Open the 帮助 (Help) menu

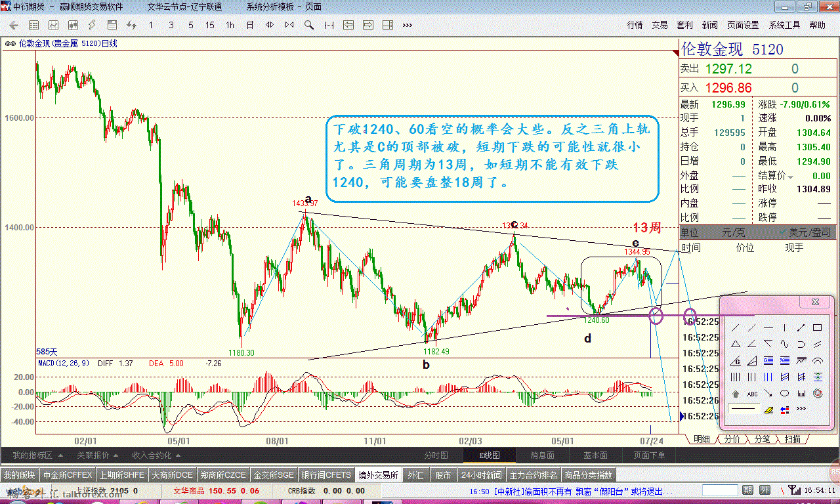[x=817, y=25]
